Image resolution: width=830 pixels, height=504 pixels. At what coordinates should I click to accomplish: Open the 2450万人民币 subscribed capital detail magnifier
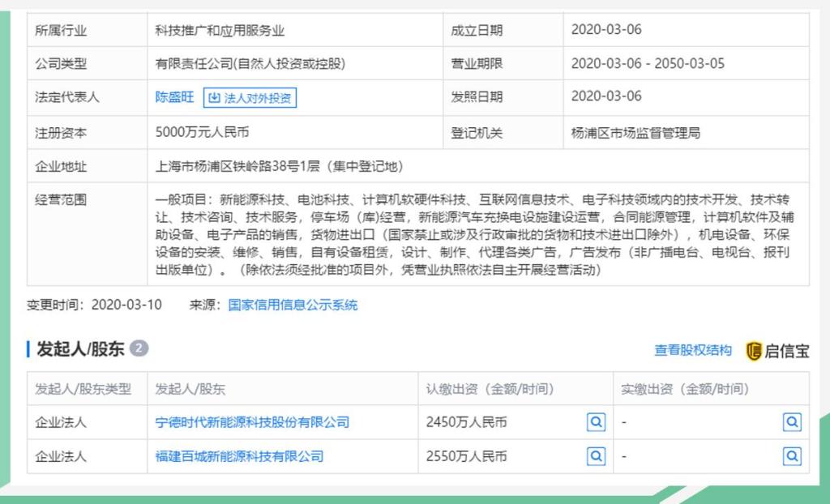[x=596, y=422]
